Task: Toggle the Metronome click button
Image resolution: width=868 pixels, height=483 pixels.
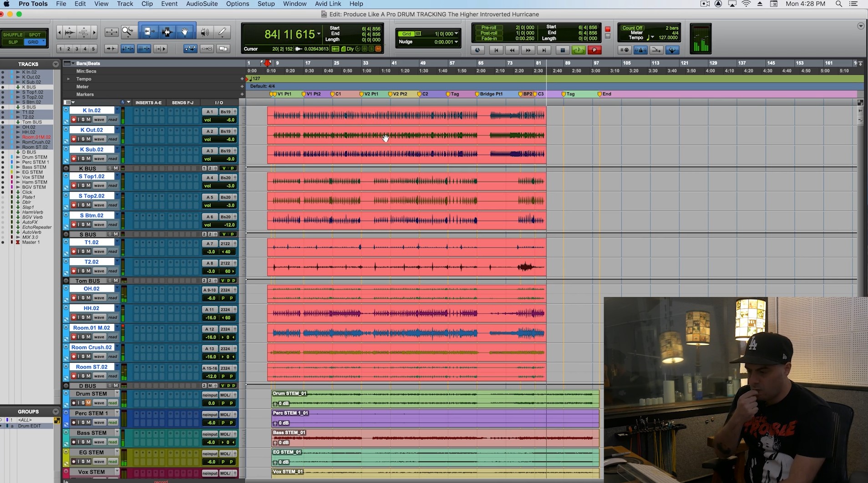Action: click(640, 50)
